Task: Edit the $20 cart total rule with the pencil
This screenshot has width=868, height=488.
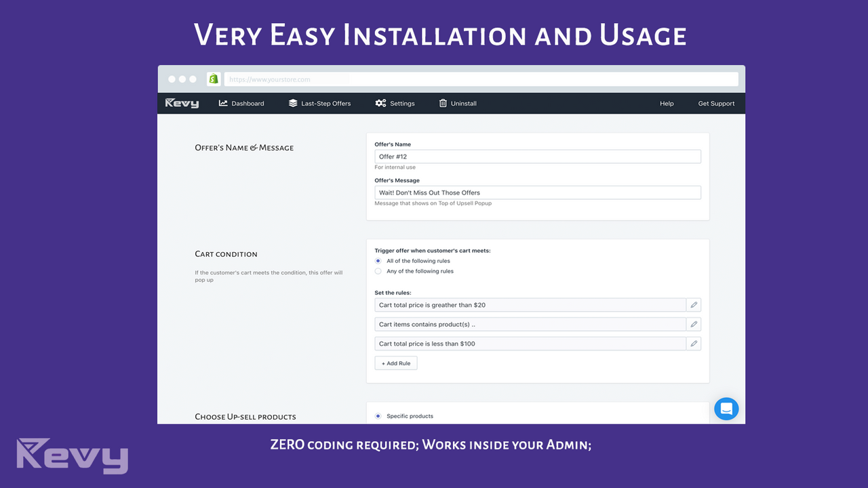Action: coord(693,304)
